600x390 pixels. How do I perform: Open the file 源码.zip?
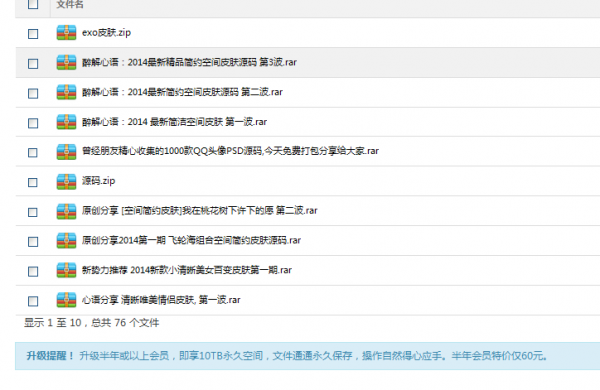[98, 181]
